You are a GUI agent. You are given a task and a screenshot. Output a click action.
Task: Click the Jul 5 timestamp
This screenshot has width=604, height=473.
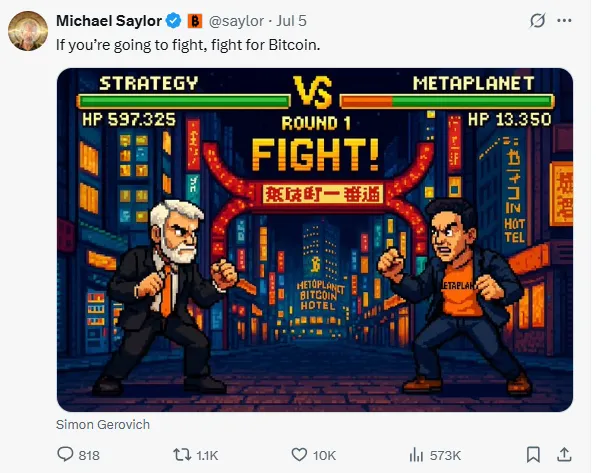coord(291,21)
